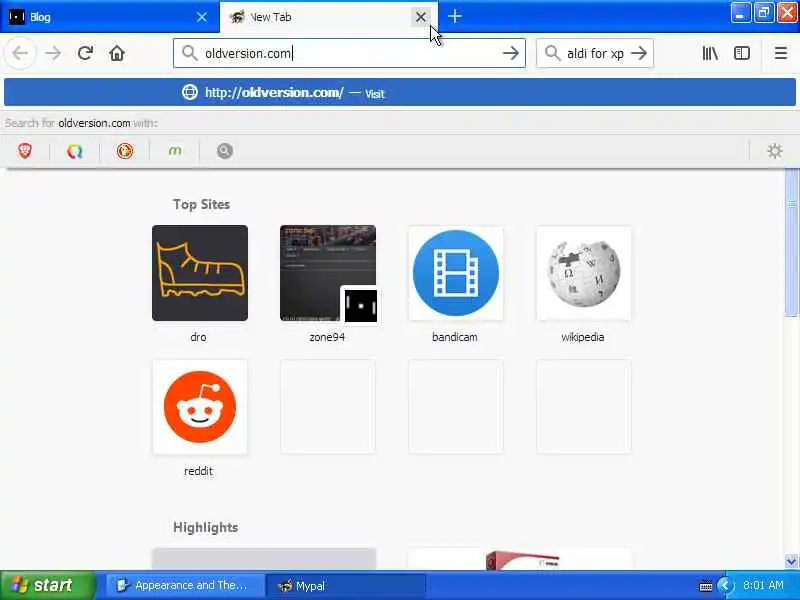Click the scrollbar down arrow
Image resolution: width=800 pixels, height=600 pixels.
(x=791, y=561)
